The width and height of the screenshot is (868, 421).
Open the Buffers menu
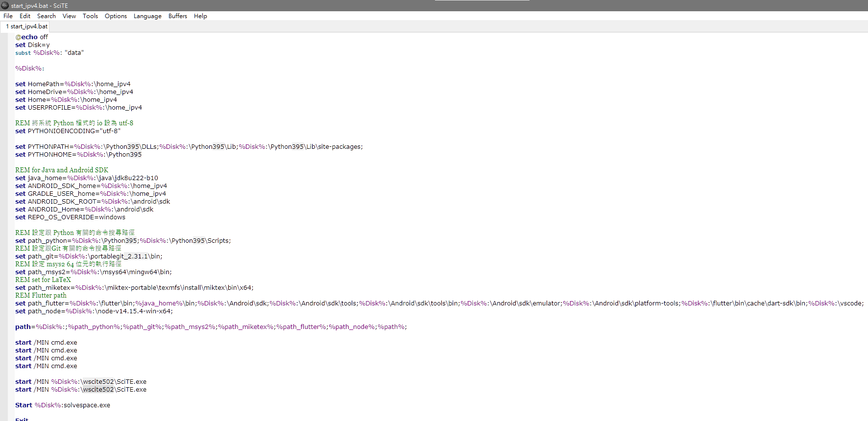click(x=178, y=16)
